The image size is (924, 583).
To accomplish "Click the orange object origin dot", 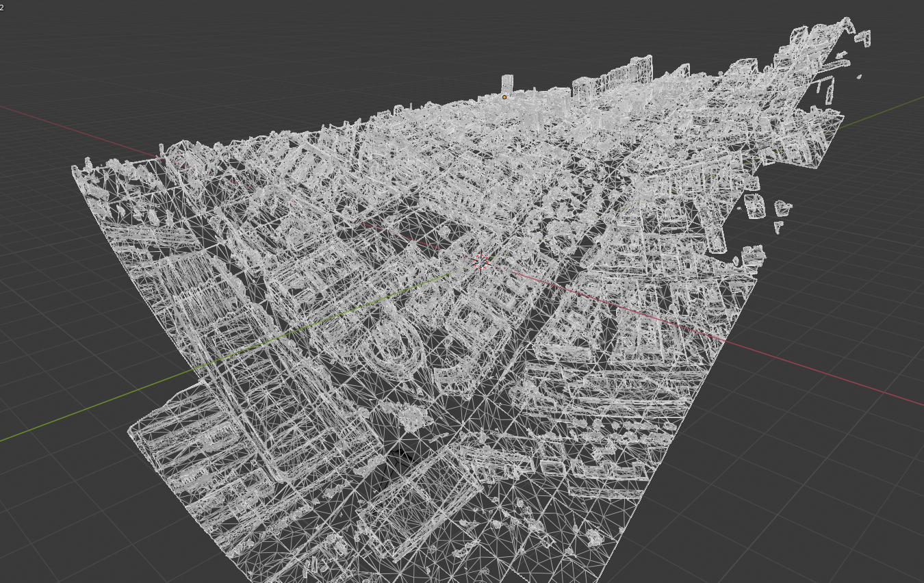I will point(504,97).
